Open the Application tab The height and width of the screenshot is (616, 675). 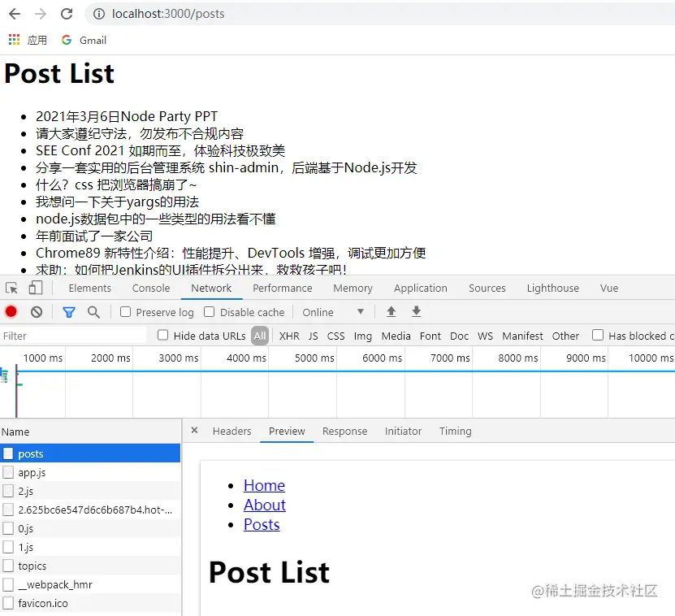[x=421, y=288]
